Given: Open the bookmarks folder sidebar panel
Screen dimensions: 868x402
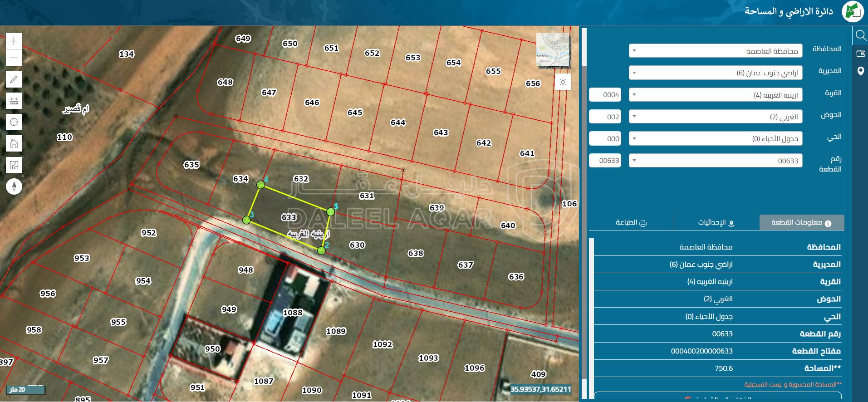Looking at the screenshot, I should tap(860, 54).
